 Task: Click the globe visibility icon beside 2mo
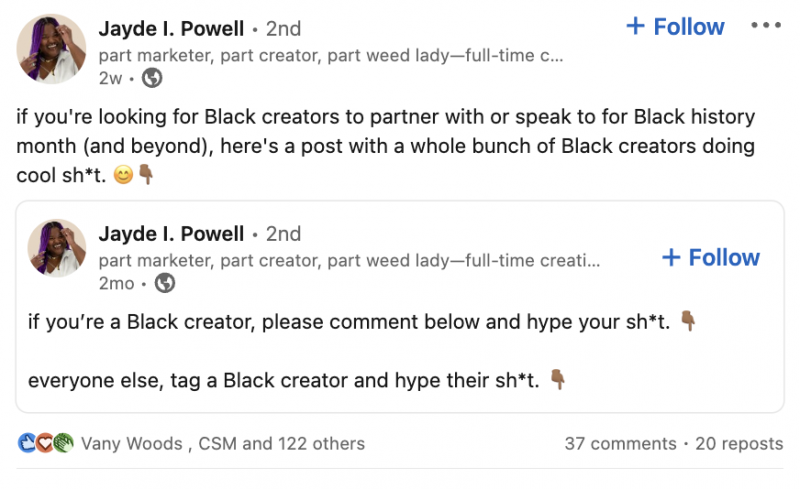point(164,283)
